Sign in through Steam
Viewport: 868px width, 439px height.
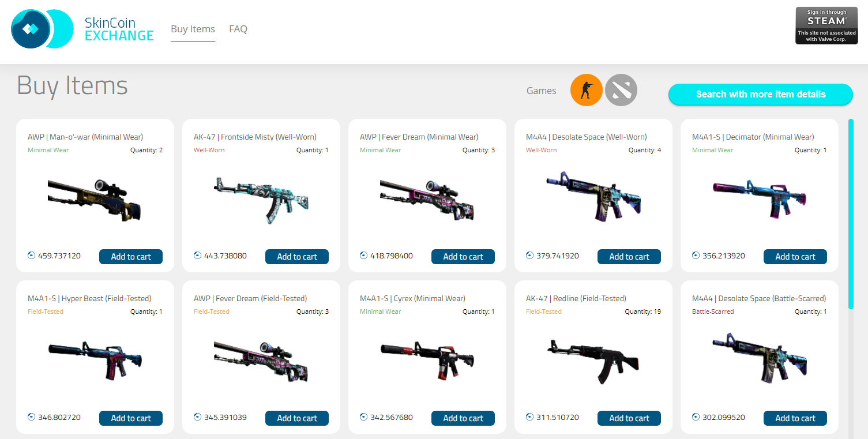[826, 25]
